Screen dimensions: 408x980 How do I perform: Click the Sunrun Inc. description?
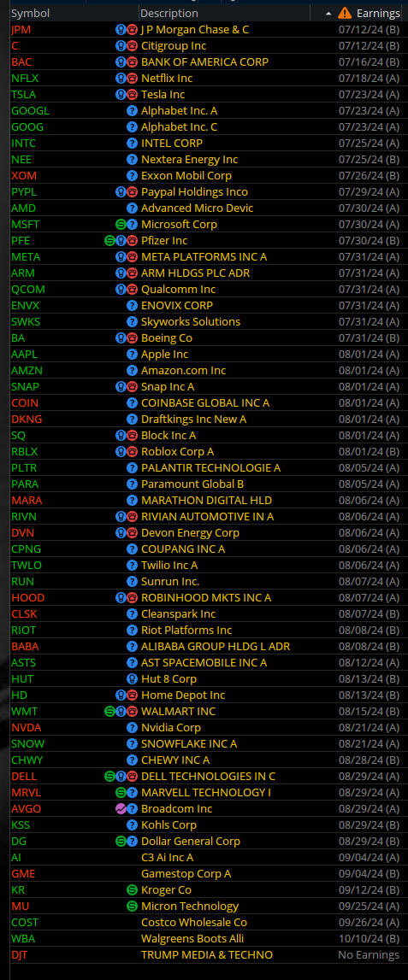[170, 582]
